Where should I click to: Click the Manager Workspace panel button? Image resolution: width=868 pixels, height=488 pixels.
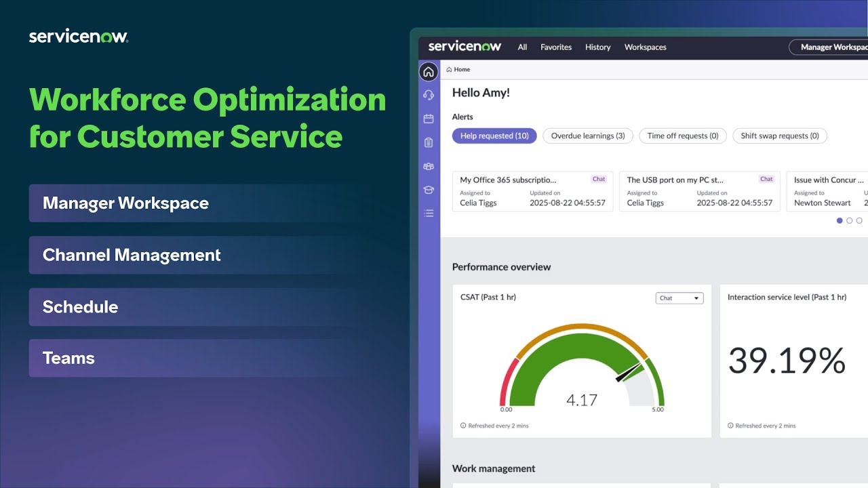[125, 203]
